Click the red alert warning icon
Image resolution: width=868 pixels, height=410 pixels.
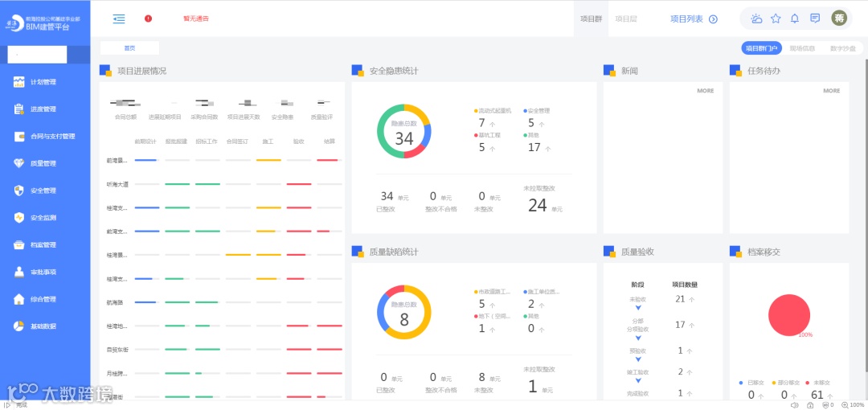[x=149, y=18]
